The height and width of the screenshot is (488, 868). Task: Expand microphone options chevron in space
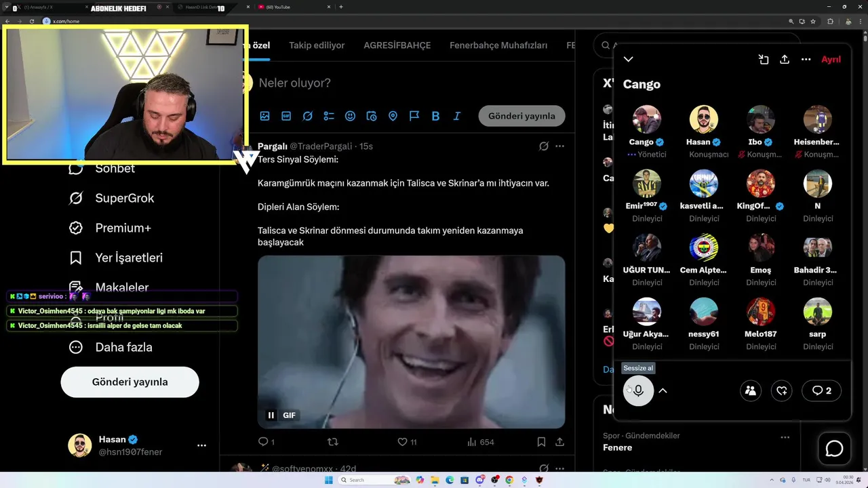coord(663,390)
